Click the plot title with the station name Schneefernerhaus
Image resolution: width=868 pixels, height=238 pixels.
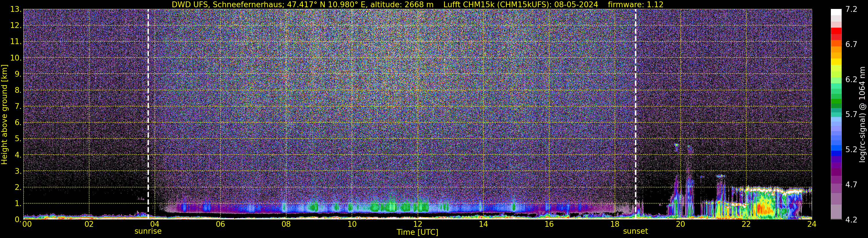click(x=417, y=4)
